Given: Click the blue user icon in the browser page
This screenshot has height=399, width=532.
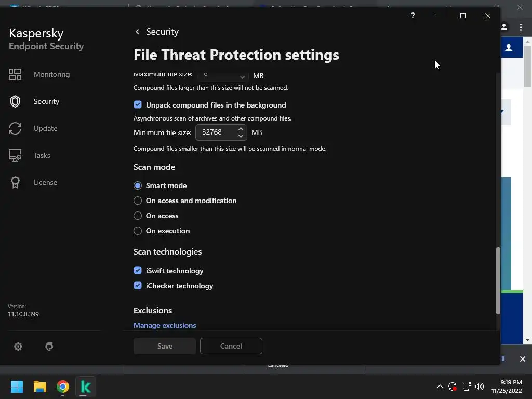Looking at the screenshot, I should coord(509,47).
